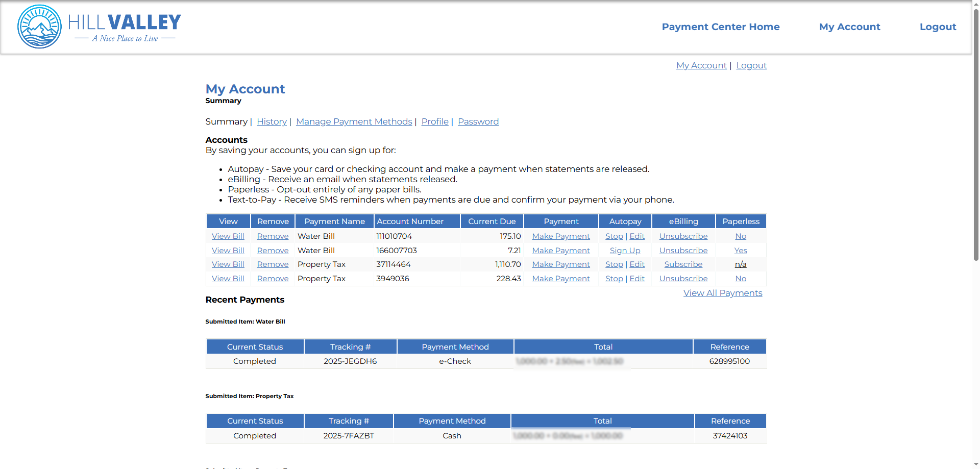
Task: Toggle Paperless 'Yes' for account 166007703
Action: tap(741, 251)
